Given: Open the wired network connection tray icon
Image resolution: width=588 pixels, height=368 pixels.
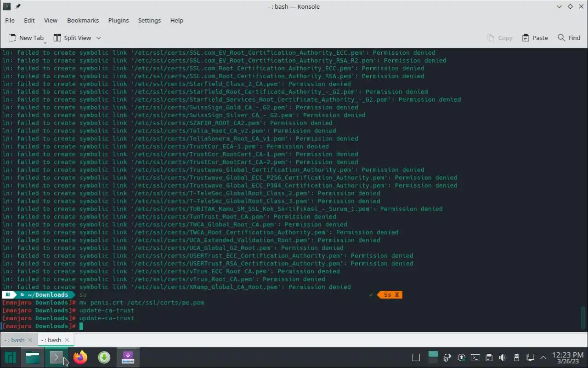Looking at the screenshot, I should [530, 357].
